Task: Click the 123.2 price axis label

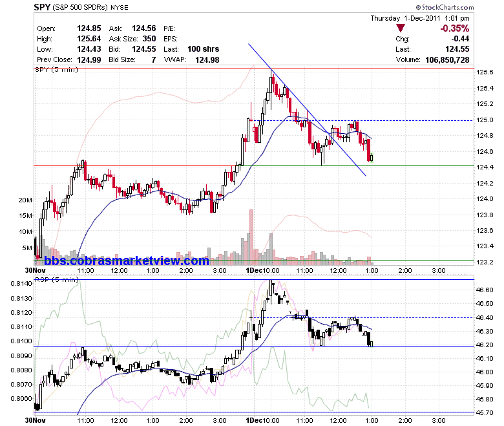Action: tap(485, 262)
